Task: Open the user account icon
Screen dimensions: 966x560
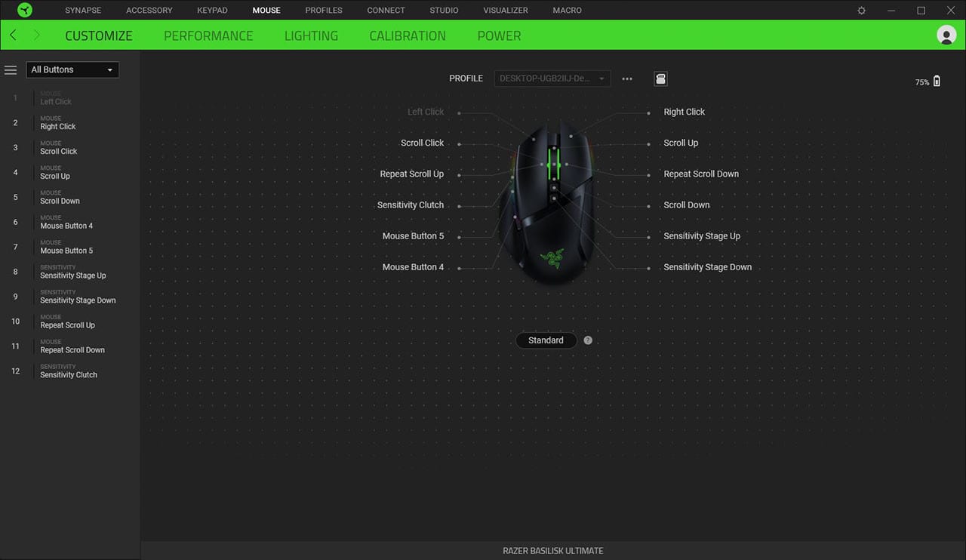Action: (x=946, y=35)
